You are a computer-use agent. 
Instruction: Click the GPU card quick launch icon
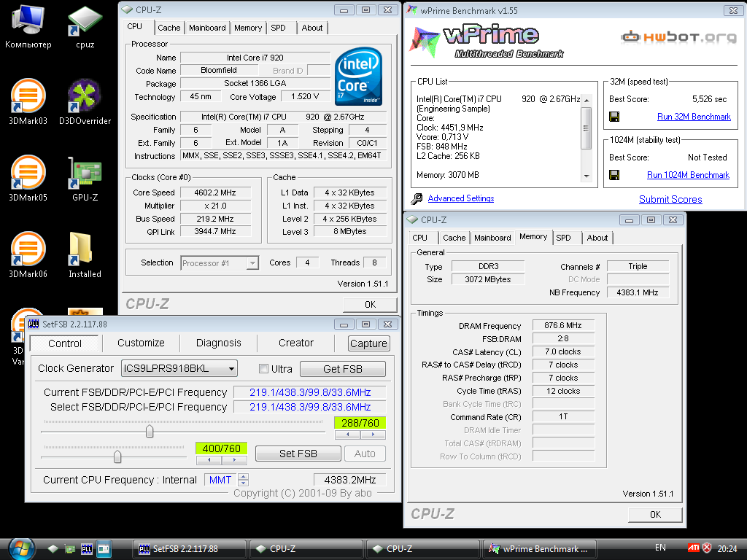tap(70, 549)
